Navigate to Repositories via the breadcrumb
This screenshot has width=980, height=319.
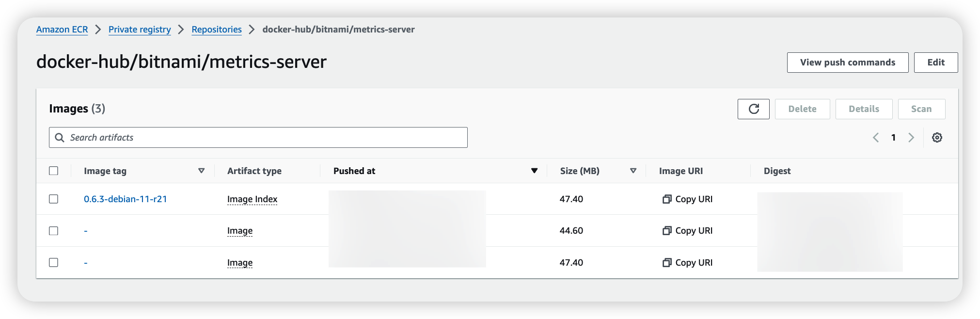pos(216,29)
